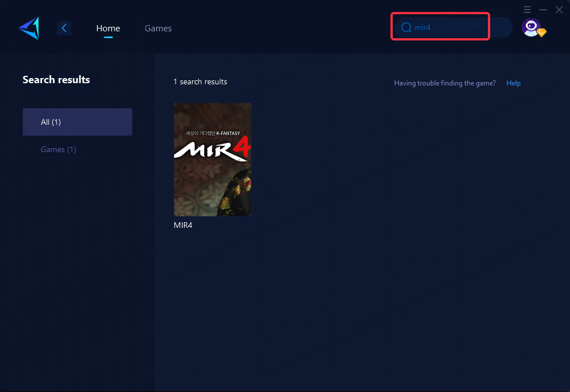Close the application window
Viewport: 570px width, 392px height.
[x=559, y=10]
